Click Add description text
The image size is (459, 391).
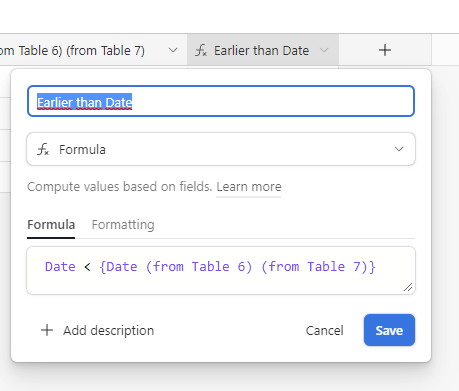point(109,331)
